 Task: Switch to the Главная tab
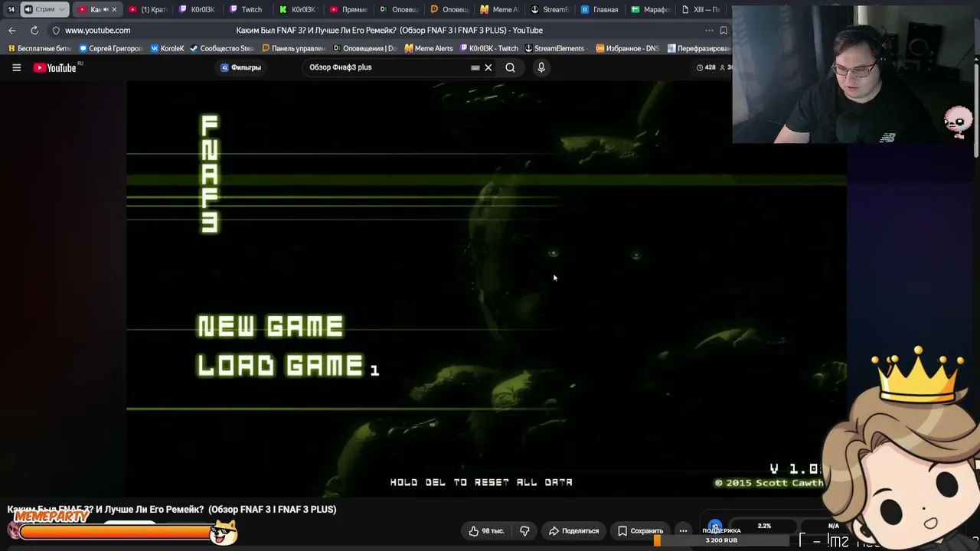599,9
